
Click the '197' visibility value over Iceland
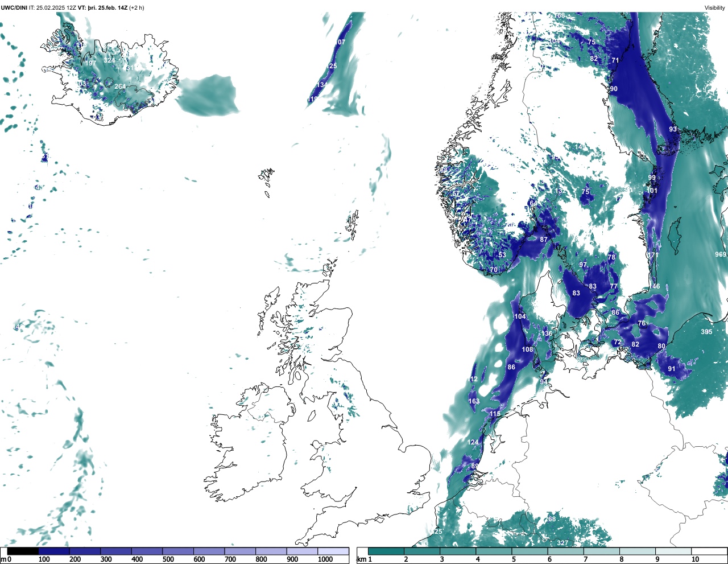(91, 63)
